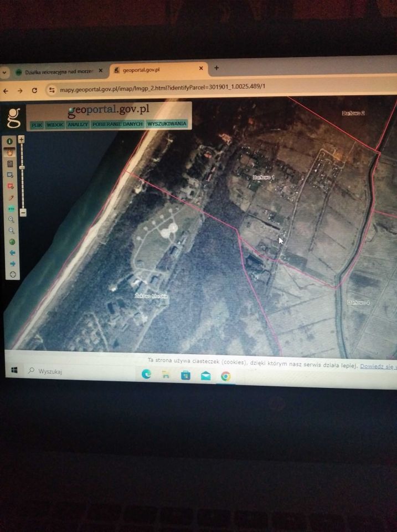
Task: Click the Darłowo 4 map label
Action: [x=358, y=303]
